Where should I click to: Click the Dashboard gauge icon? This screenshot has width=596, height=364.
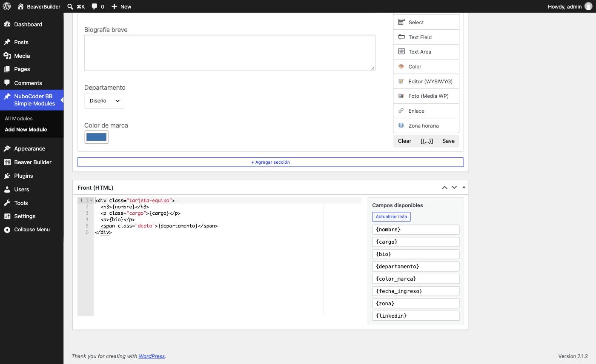pyautogui.click(x=7, y=24)
